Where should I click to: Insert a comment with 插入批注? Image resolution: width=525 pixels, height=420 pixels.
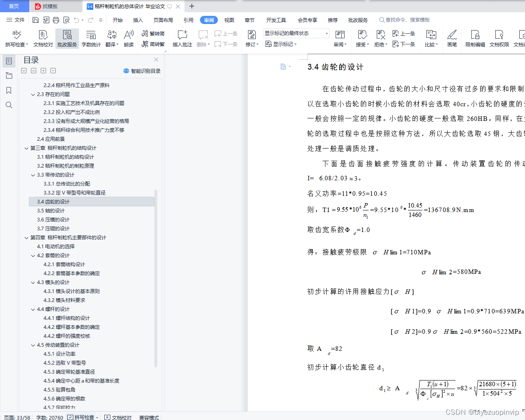pyautogui.click(x=182, y=39)
